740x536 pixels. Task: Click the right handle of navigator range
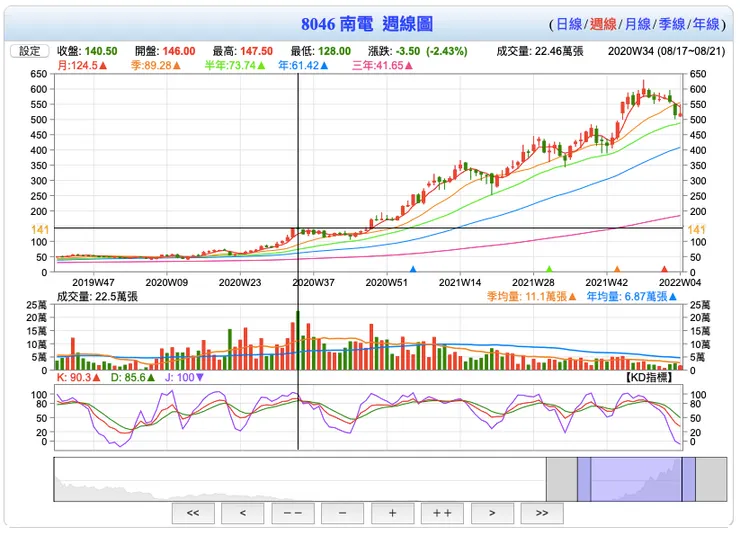(x=689, y=479)
